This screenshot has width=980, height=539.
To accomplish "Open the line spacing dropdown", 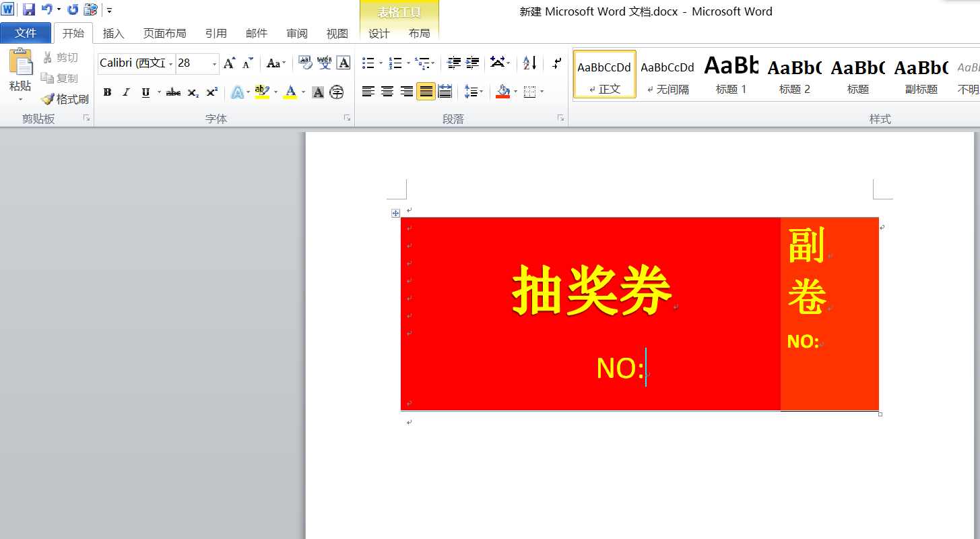I will coord(474,92).
